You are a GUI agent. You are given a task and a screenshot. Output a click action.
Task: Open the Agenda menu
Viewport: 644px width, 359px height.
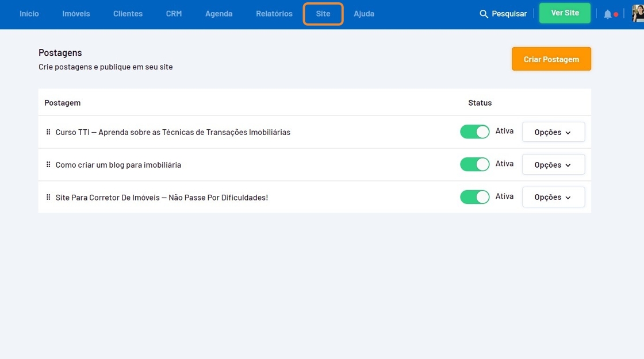click(x=218, y=14)
